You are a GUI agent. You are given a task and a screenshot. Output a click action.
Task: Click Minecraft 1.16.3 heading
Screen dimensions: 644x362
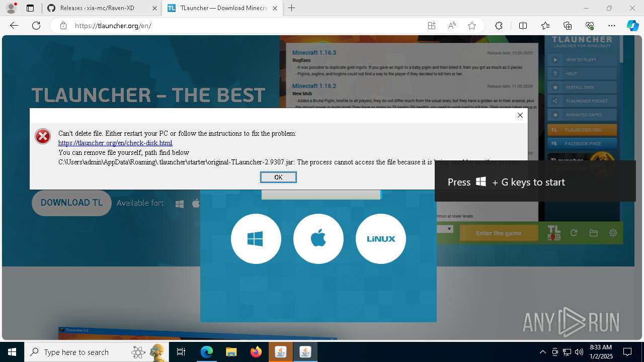pyautogui.click(x=314, y=52)
